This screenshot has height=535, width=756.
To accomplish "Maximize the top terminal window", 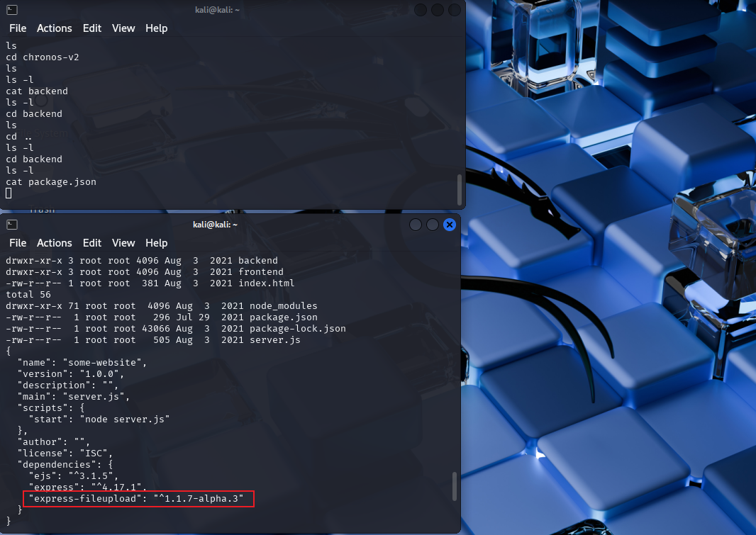I will [x=438, y=10].
